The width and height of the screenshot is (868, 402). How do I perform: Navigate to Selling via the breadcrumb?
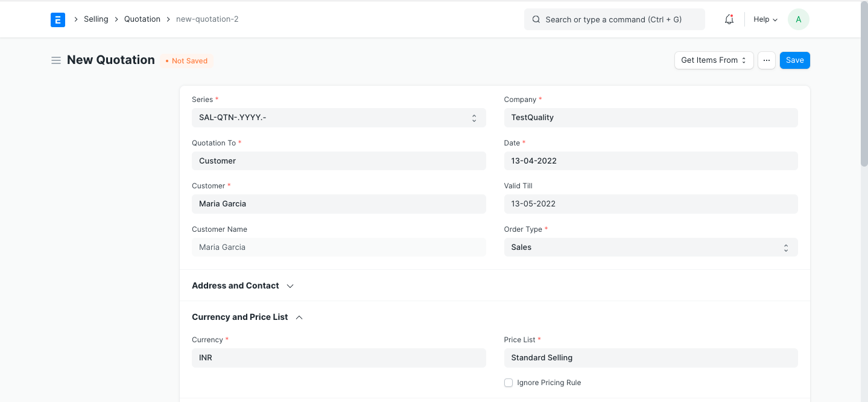(96, 19)
